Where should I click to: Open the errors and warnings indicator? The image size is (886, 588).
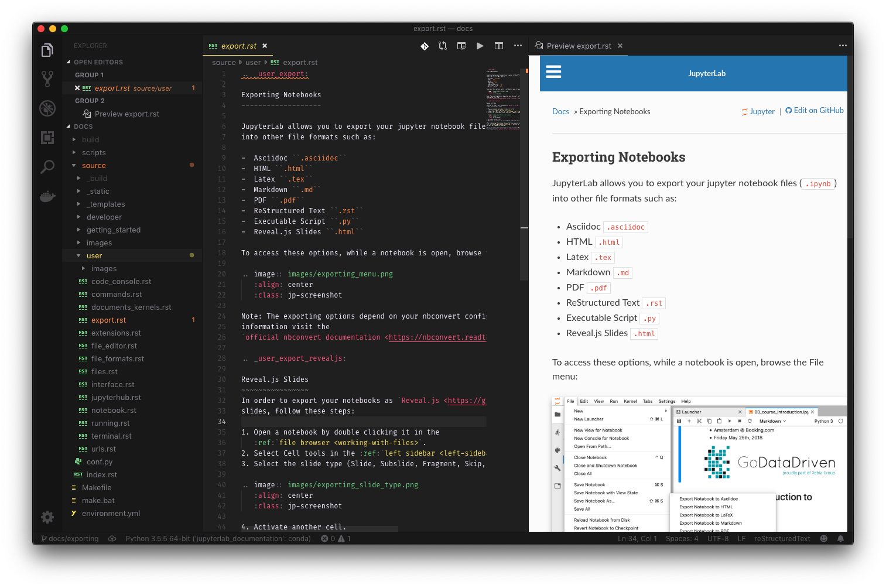[336, 538]
